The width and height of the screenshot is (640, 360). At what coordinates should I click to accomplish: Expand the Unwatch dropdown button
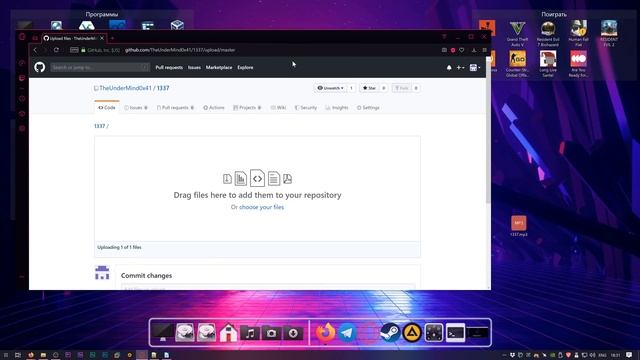(330, 88)
